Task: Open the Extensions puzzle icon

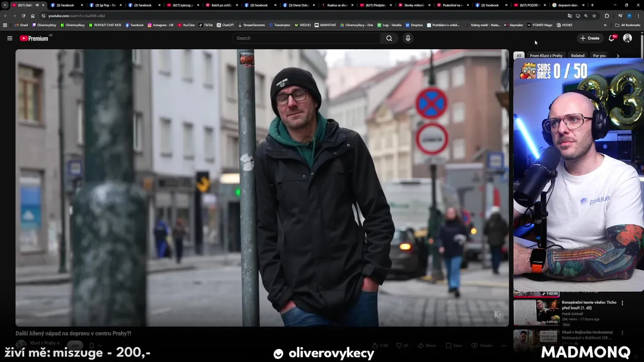Action: [x=607, y=16]
